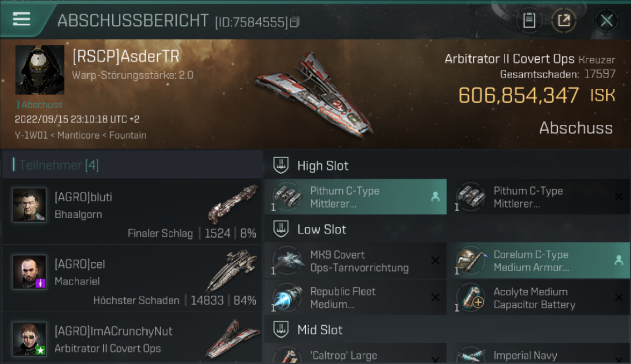The height and width of the screenshot is (364, 631).
Task: Open the hamburger menu icon
Action: (x=21, y=19)
